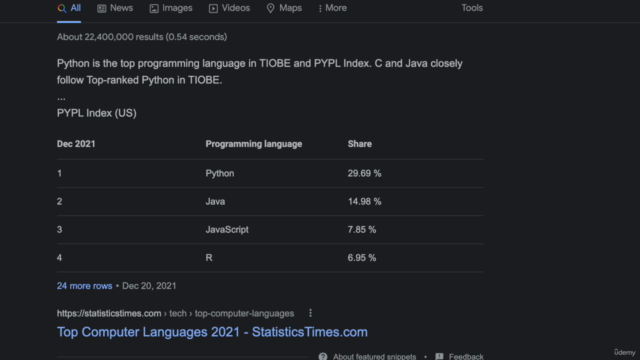Click the three-dot icon beside More
Image resolution: width=640 pixels, height=360 pixels.
[x=320, y=9]
